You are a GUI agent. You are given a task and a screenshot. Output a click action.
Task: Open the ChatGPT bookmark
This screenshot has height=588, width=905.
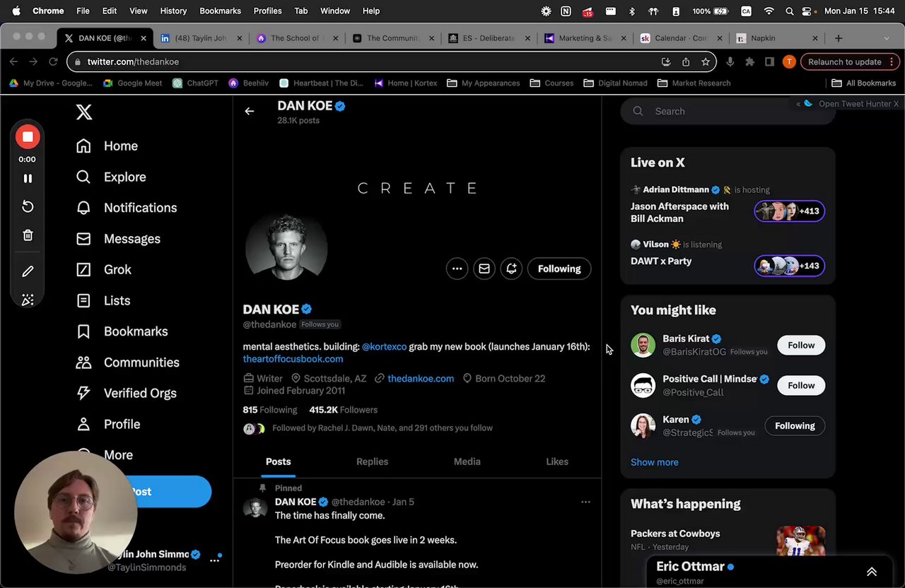point(195,83)
